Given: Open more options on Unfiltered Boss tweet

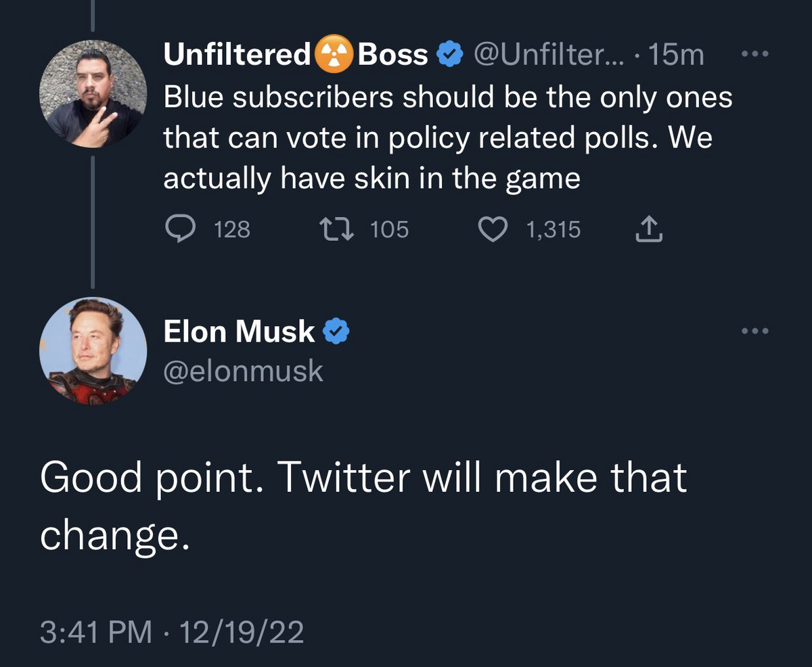Looking at the screenshot, I should (x=755, y=54).
